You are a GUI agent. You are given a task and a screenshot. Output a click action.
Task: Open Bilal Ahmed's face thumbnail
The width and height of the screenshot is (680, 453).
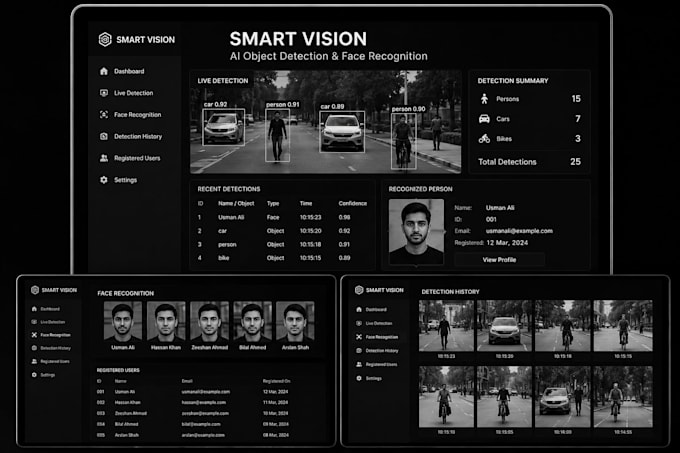(x=252, y=321)
